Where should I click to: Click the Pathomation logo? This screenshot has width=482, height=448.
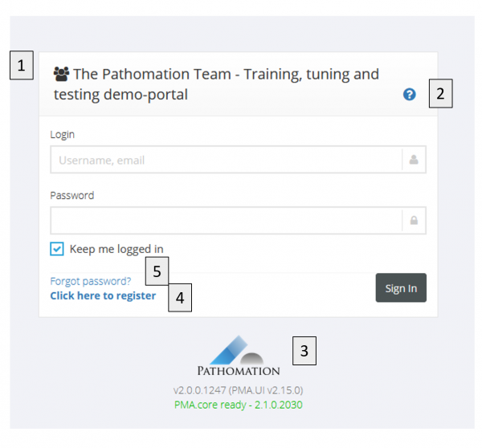[x=239, y=356]
